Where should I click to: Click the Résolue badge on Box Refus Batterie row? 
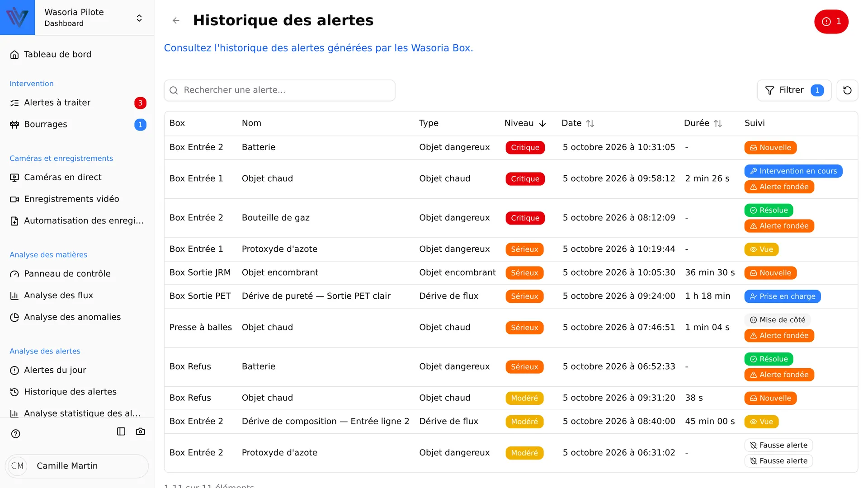pos(769,359)
